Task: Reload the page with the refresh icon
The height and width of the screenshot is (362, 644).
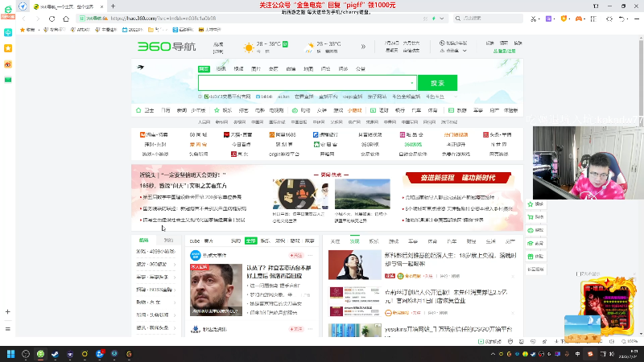Action: point(52,19)
